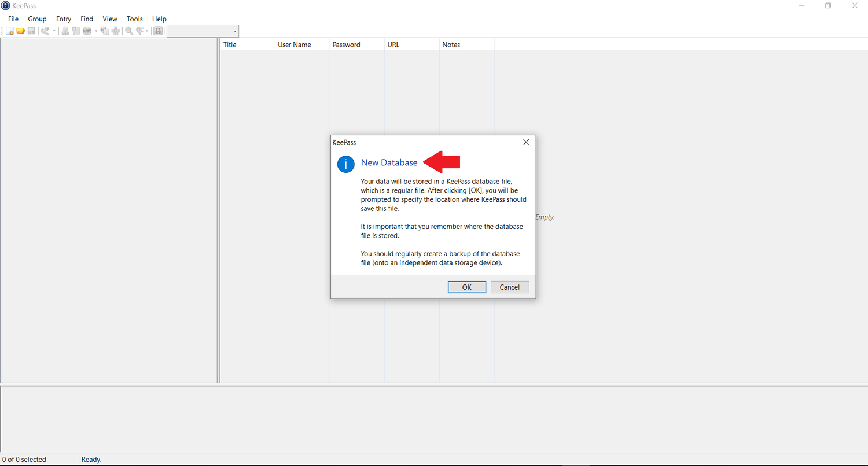Open the View menu
The image size is (868, 466).
pyautogui.click(x=110, y=19)
